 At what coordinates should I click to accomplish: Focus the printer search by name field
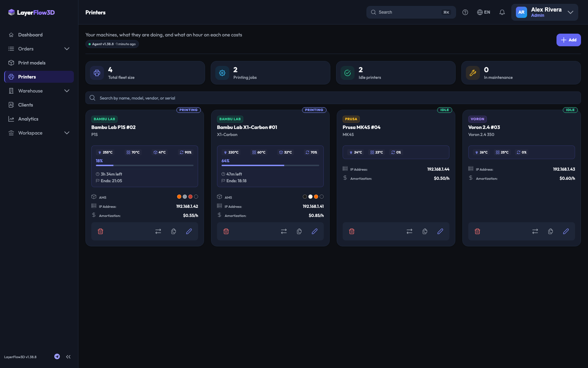pyautogui.click(x=333, y=98)
